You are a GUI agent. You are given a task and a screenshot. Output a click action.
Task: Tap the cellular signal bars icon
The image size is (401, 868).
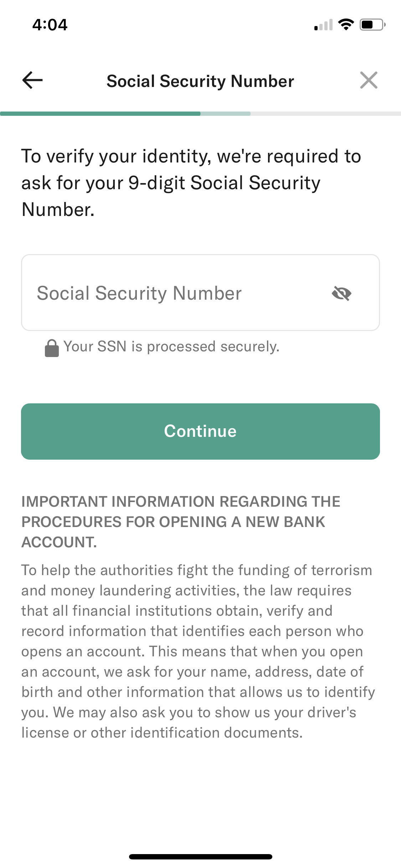323,25
